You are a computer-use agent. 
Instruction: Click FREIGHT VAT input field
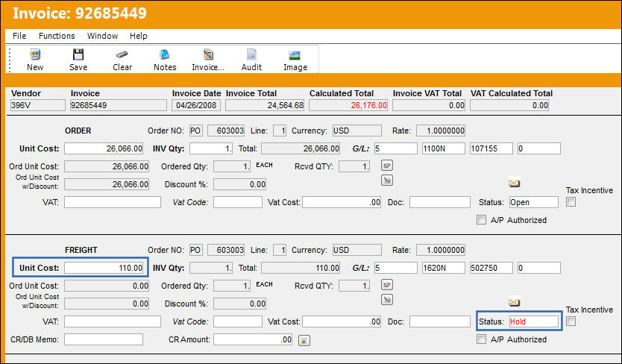point(113,321)
